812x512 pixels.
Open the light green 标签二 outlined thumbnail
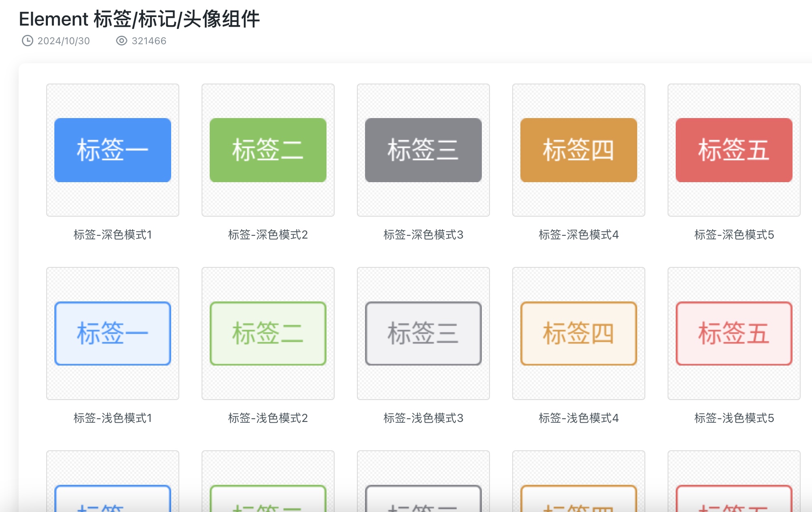coord(268,333)
